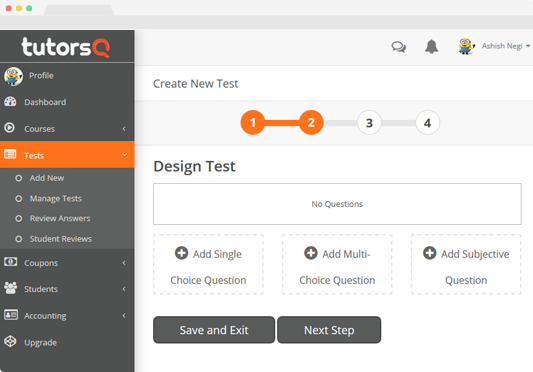Click the circle bullet beside Review Answers
The height and width of the screenshot is (372, 533).
19,218
